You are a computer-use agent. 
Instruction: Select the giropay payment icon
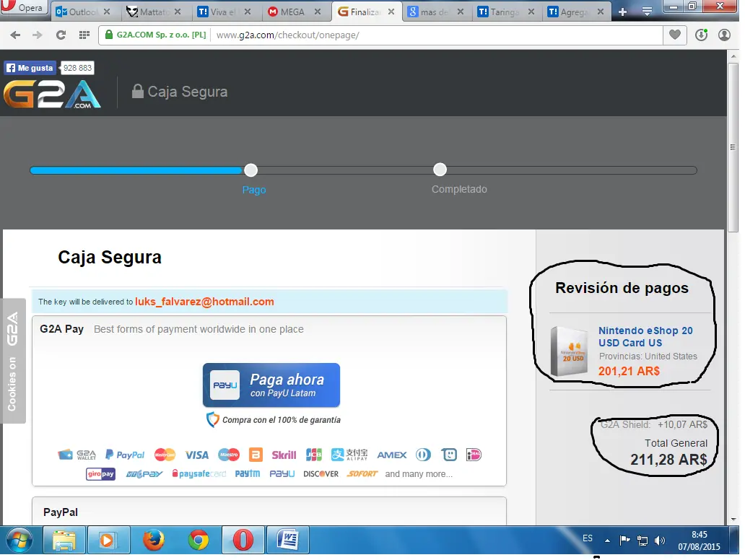tap(101, 474)
